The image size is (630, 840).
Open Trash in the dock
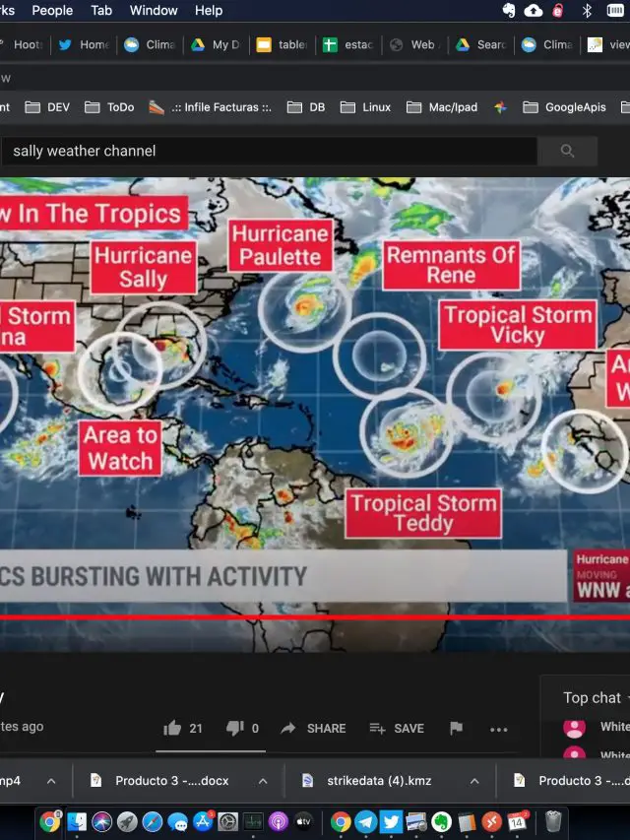[553, 821]
